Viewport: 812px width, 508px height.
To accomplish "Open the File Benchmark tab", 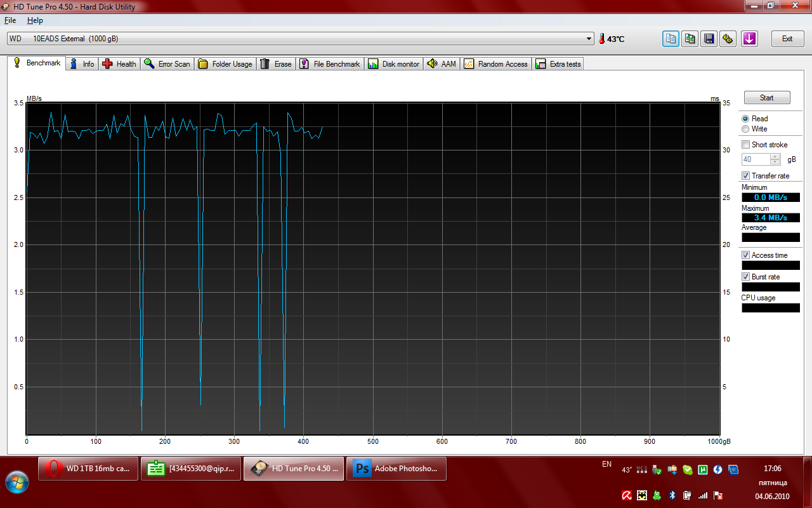I will 330,64.
